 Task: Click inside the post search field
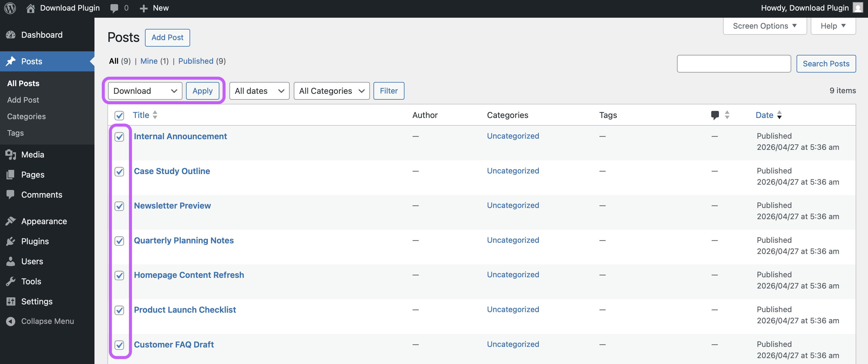click(734, 63)
